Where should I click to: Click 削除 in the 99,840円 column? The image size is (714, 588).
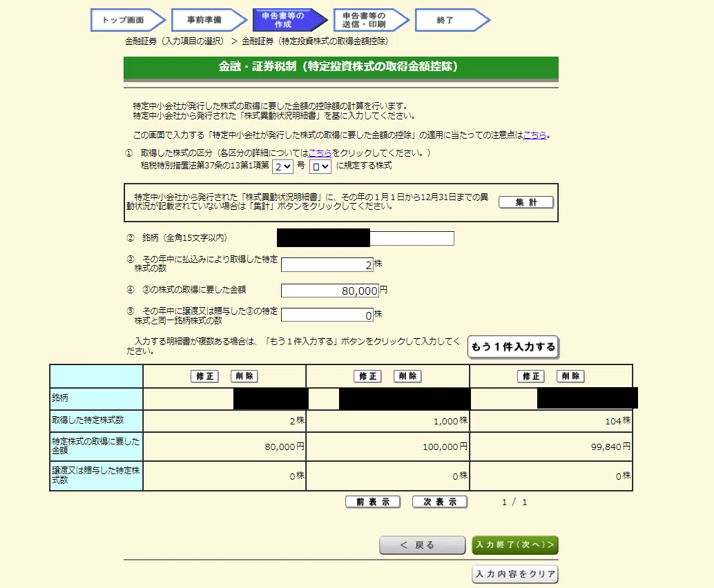[x=570, y=376]
